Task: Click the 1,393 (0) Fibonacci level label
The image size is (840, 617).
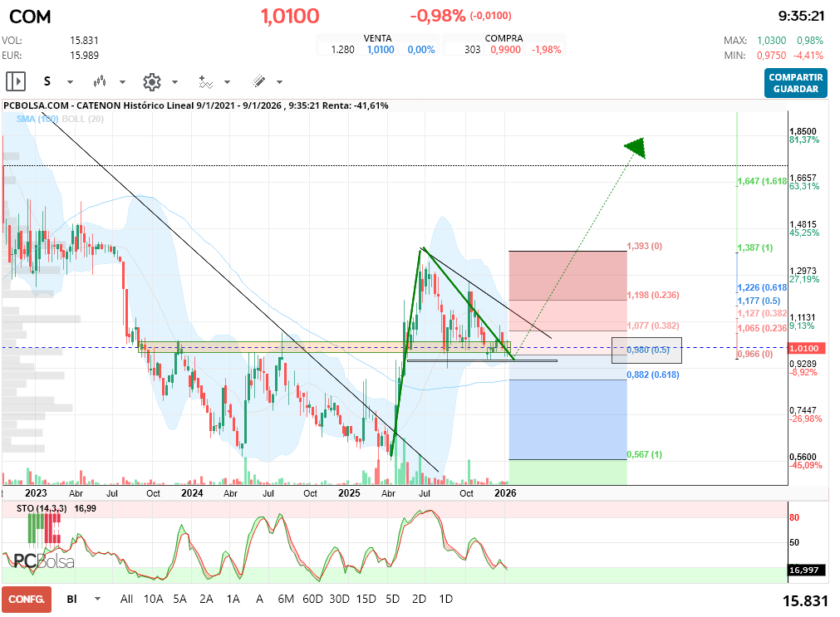Action: pyautogui.click(x=645, y=247)
